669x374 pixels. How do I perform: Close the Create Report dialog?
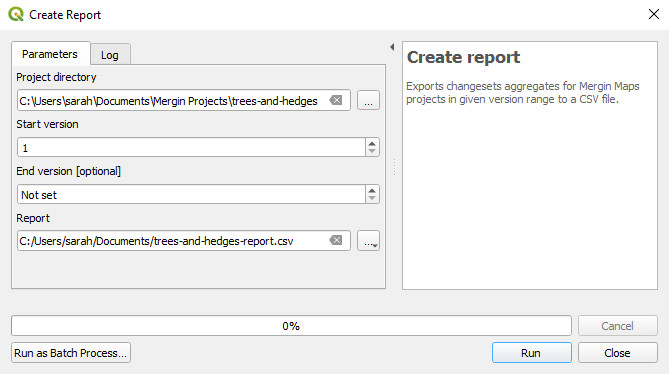pyautogui.click(x=617, y=353)
